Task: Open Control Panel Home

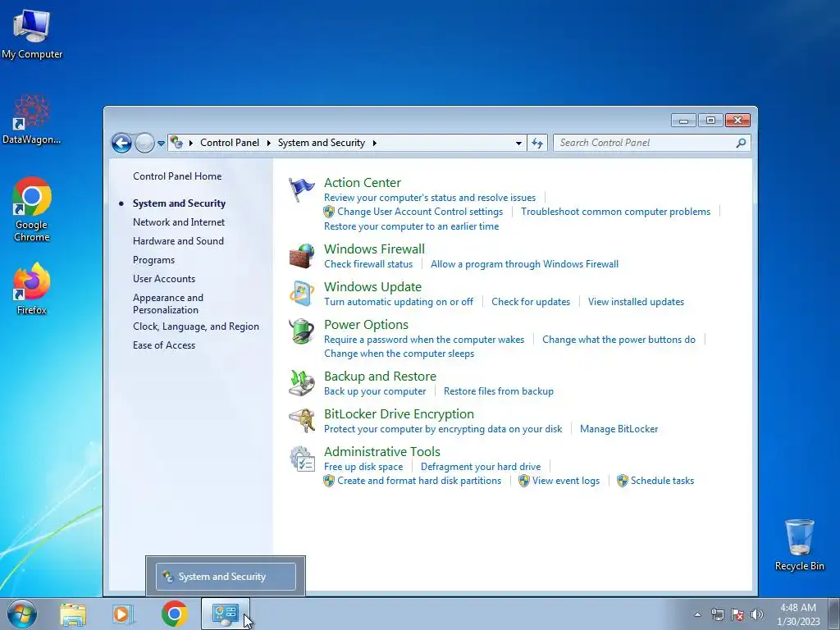Action: 177,176
